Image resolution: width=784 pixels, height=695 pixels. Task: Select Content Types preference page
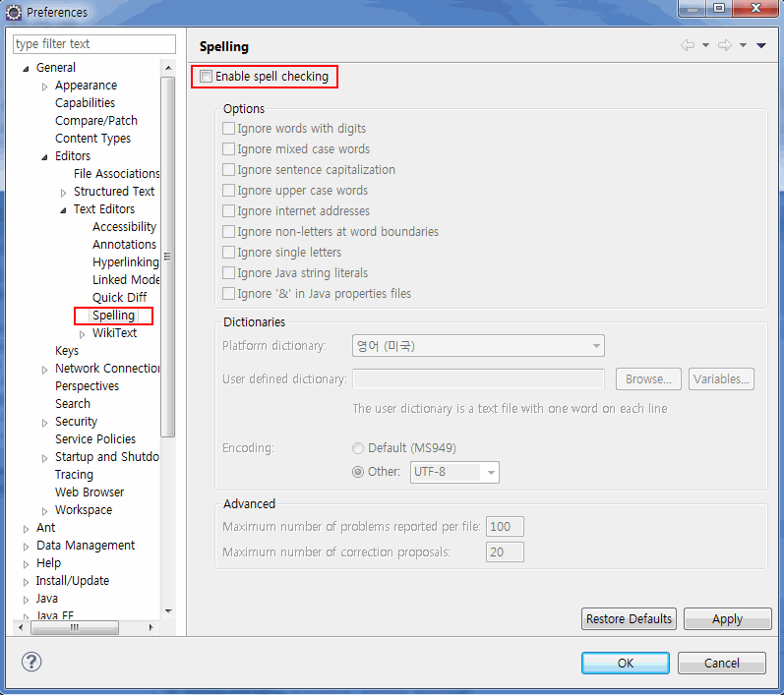coord(92,138)
